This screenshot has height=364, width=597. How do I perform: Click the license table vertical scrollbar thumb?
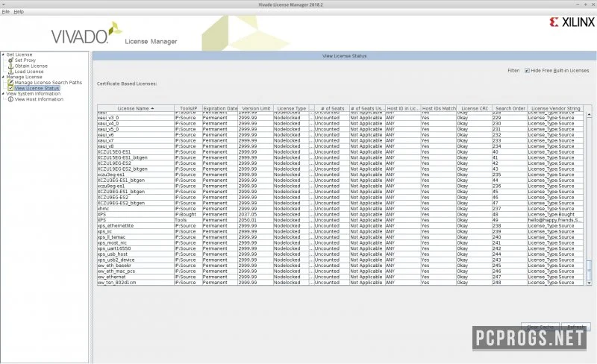click(x=589, y=270)
